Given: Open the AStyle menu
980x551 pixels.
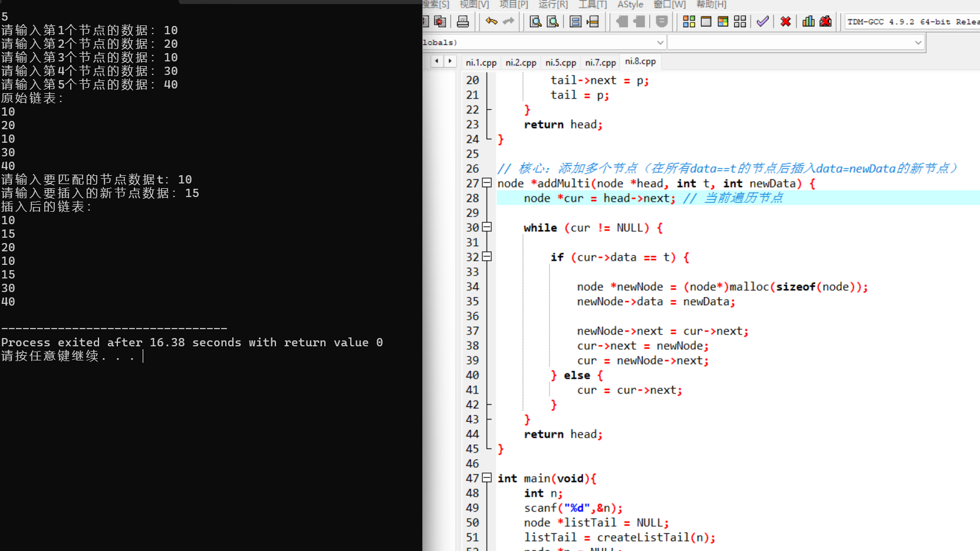Looking at the screenshot, I should (x=630, y=5).
